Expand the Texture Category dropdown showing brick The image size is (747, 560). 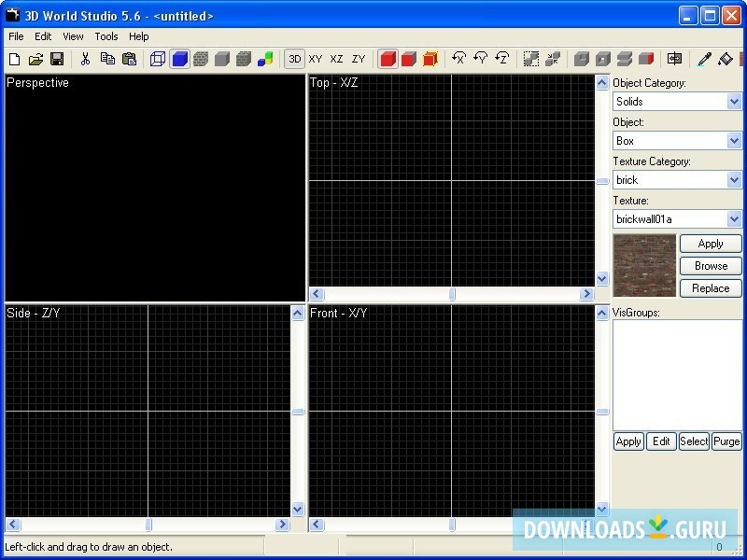click(x=734, y=179)
